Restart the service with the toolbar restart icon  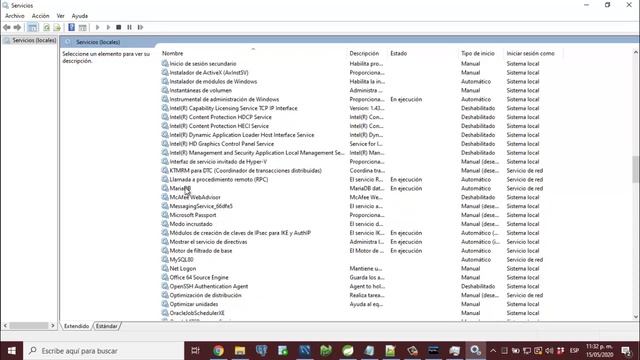[140, 27]
